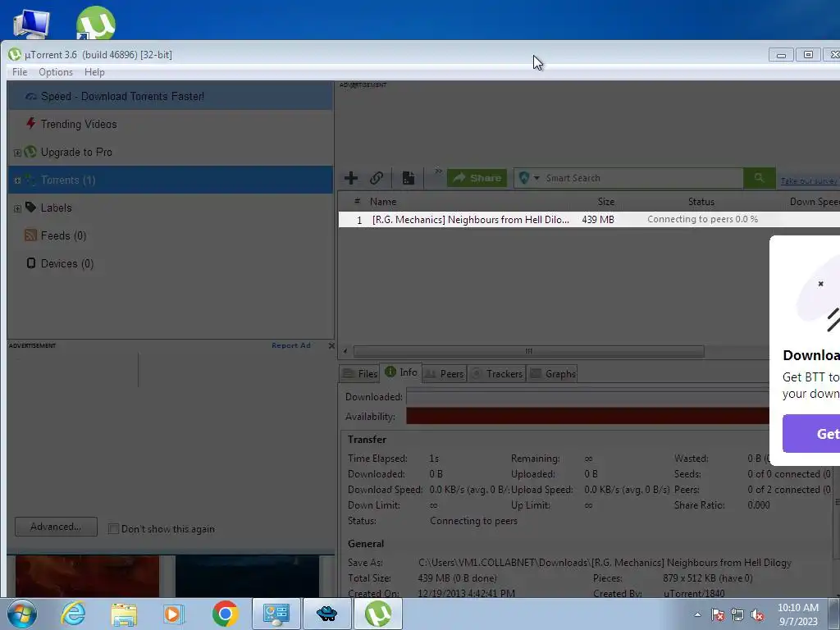The image size is (840, 630).
Task: Launch Google Chrome from the taskbar
Action: click(225, 614)
